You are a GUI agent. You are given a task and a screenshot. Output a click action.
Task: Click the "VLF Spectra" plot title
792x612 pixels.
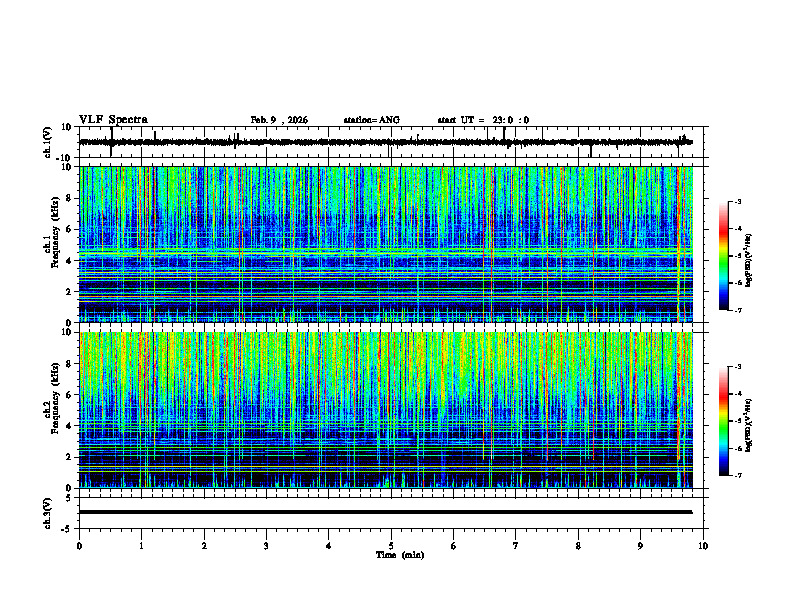[114, 120]
